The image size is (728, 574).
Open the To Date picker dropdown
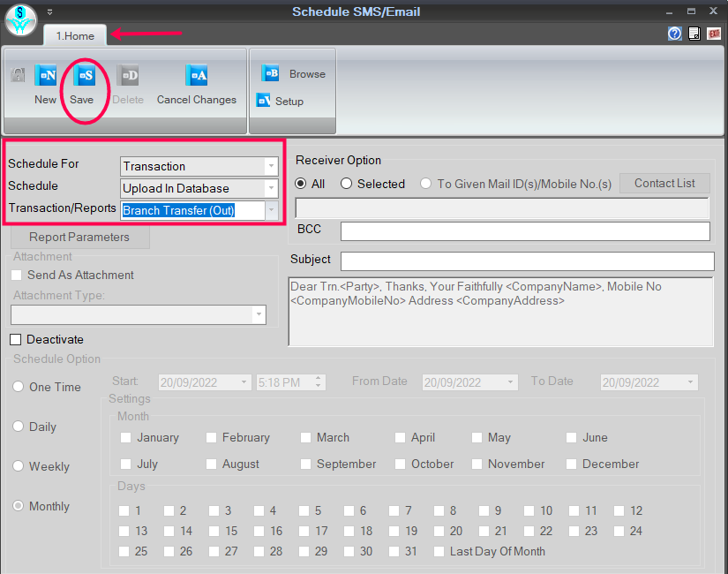(690, 382)
